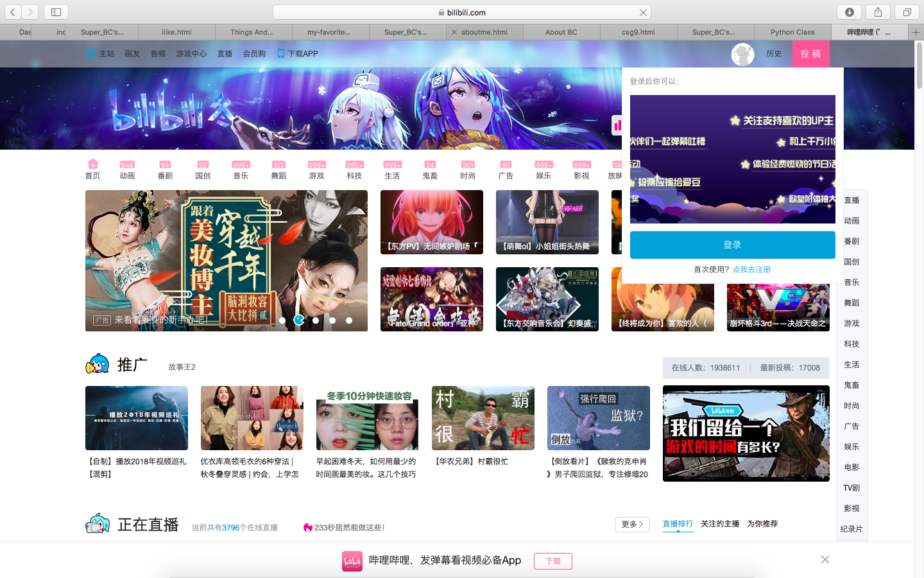Stop loading with address bar X
The width and height of the screenshot is (924, 578).
pos(643,12)
